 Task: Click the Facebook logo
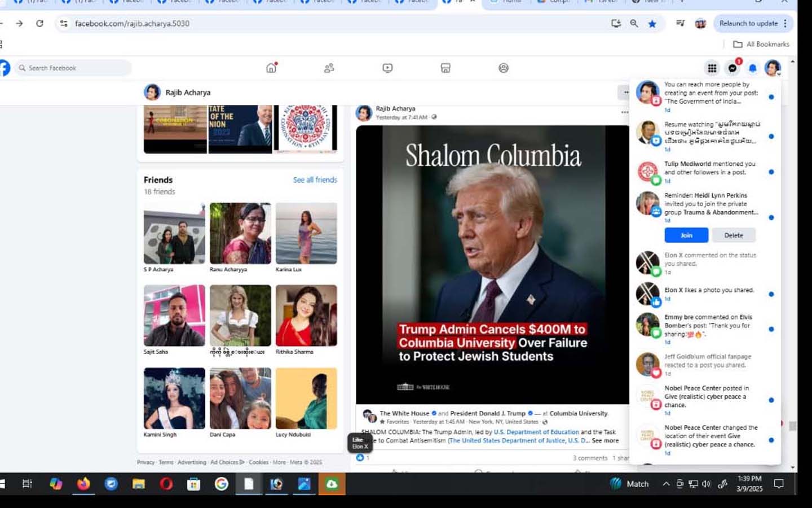[x=5, y=68]
